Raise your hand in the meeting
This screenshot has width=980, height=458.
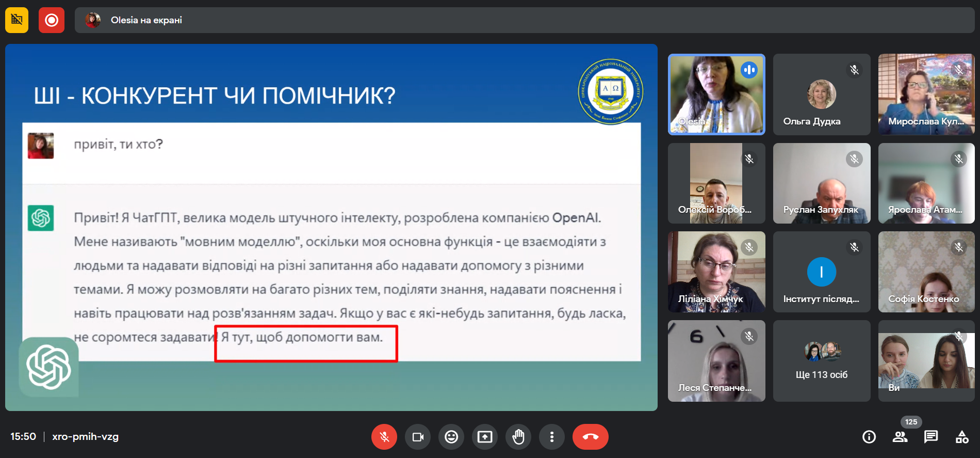pyautogui.click(x=518, y=437)
